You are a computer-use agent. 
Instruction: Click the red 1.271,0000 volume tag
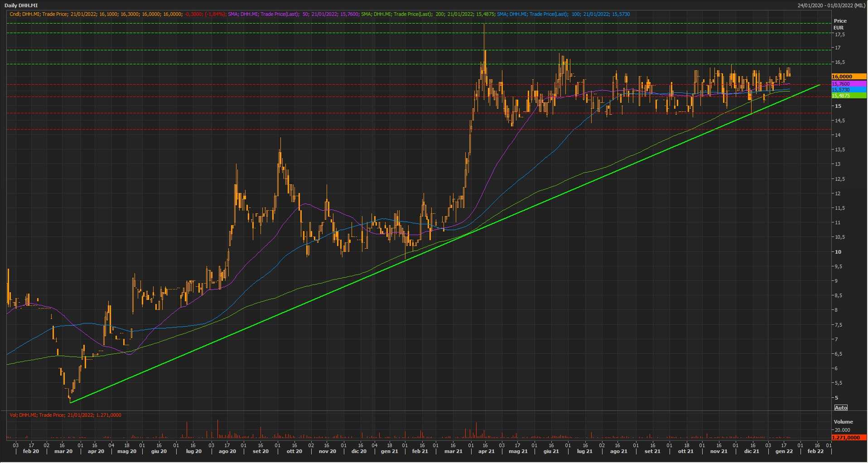[849, 438]
